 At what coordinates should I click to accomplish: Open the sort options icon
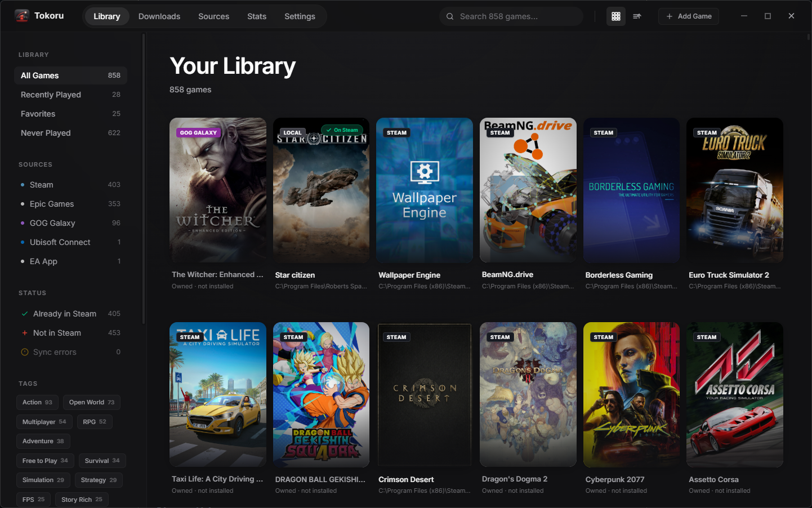(x=637, y=16)
